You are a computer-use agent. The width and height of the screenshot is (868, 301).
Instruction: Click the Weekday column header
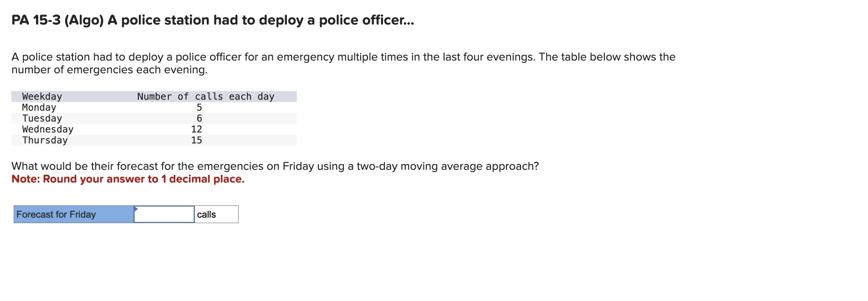41,96
